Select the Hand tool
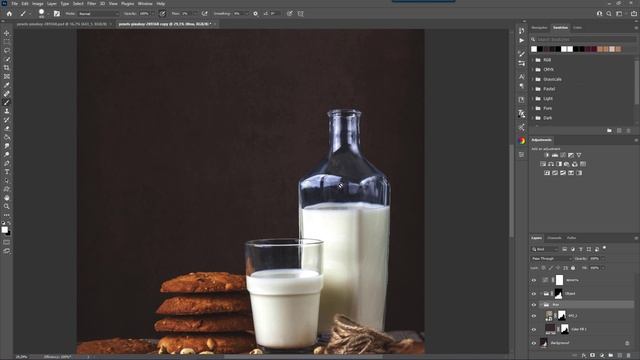The image size is (640, 360). (7, 198)
